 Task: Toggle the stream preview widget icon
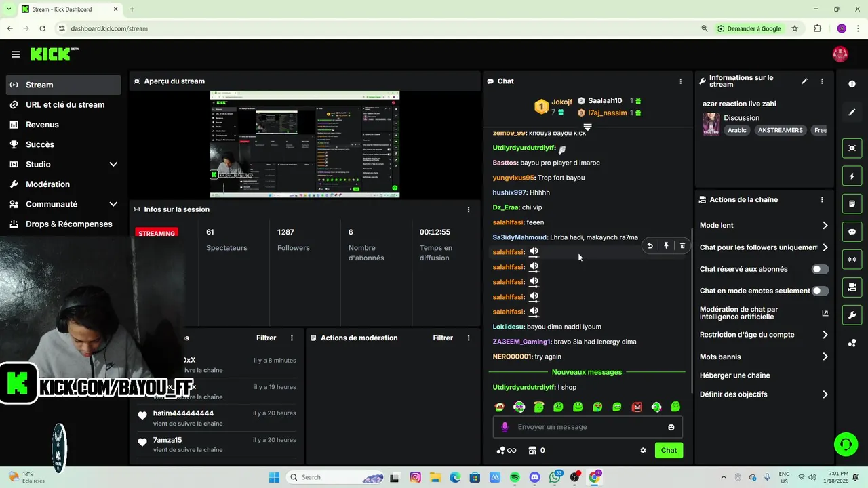[x=852, y=148]
